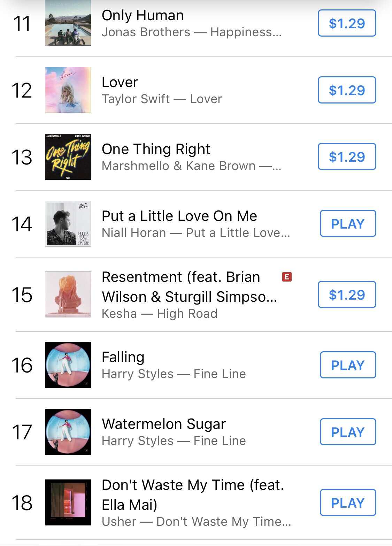This screenshot has height=546, width=392.
Task: Tap the Fine Line artwork beside Watermelon Sugar
Action: (x=68, y=432)
